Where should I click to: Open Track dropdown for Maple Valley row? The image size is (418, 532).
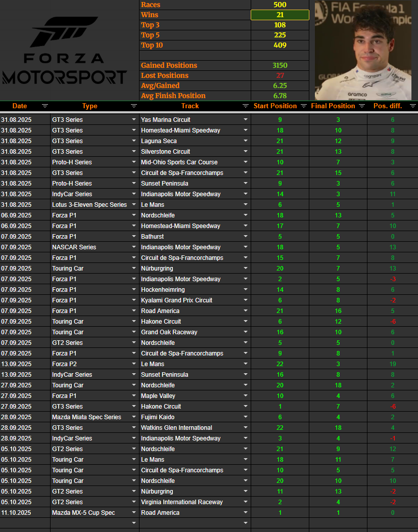[246, 395]
